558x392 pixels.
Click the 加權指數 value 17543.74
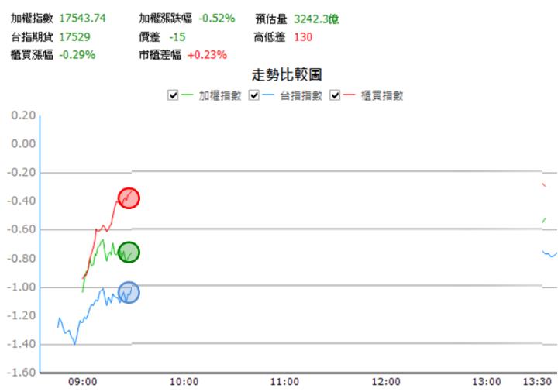point(83,18)
